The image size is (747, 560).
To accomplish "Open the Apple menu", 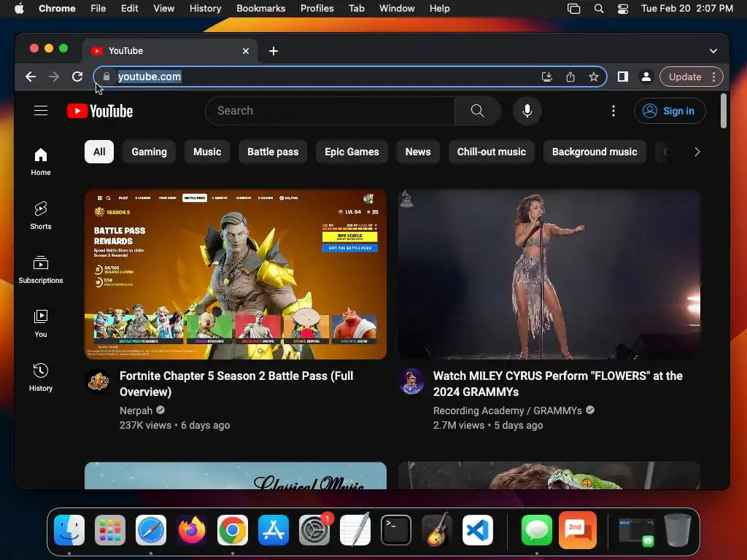I will click(x=19, y=9).
